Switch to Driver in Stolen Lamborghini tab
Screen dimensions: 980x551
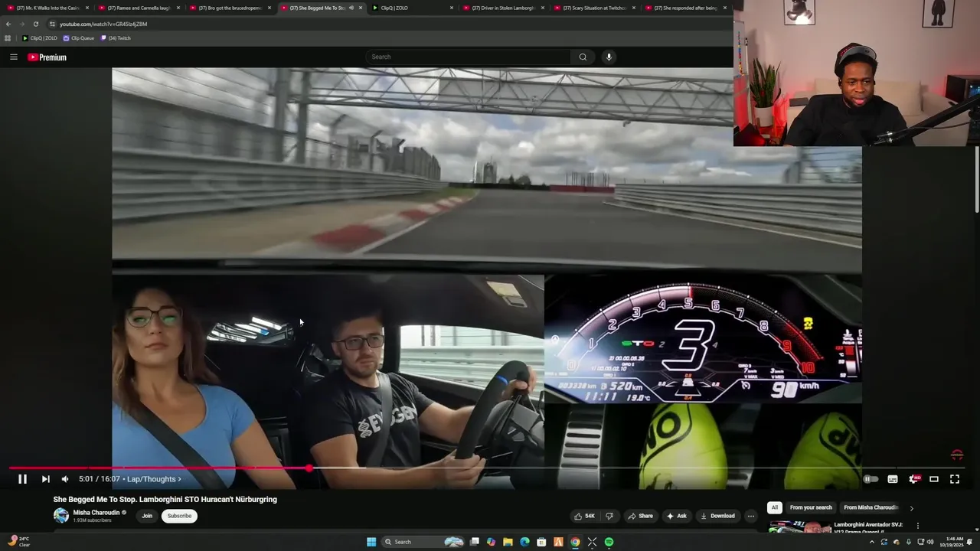tap(504, 8)
